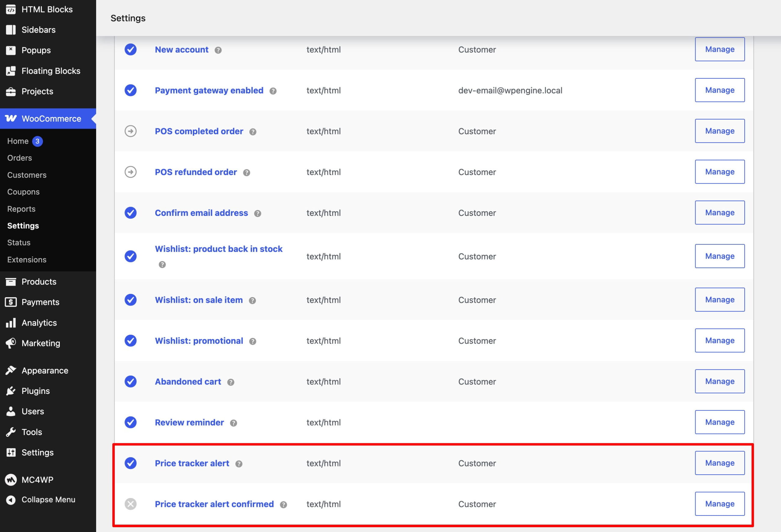Viewport: 781px width, 532px height.
Task: Click the Analytics bar chart icon
Action: tap(11, 323)
